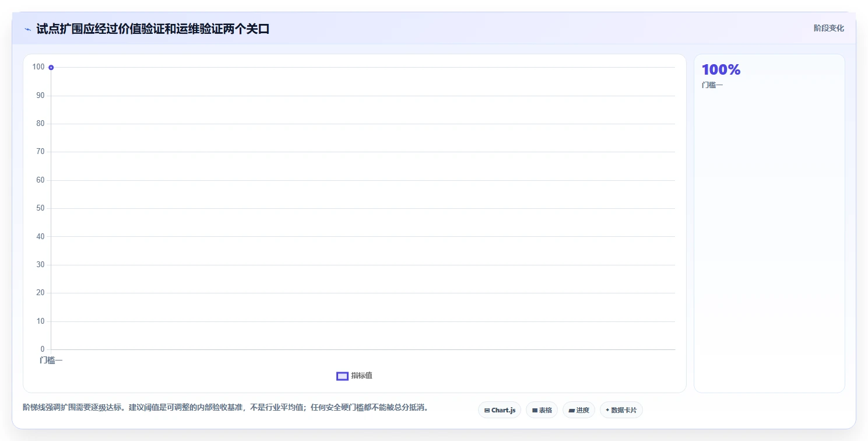868x441 pixels.
Task: Click the 阶段变化 label in header
Action: [828, 28]
